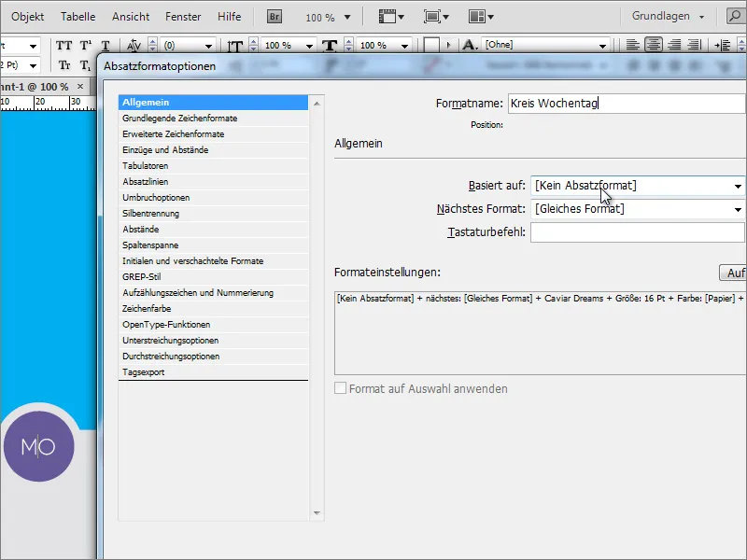Open the Hilfe menu

coord(229,17)
